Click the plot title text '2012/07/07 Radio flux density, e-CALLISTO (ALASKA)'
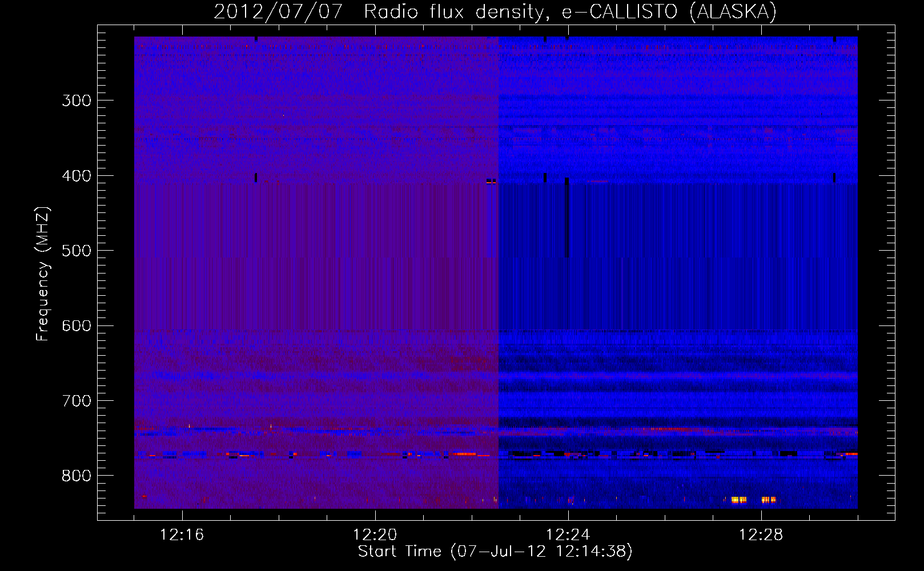The image size is (924, 571). tap(495, 11)
